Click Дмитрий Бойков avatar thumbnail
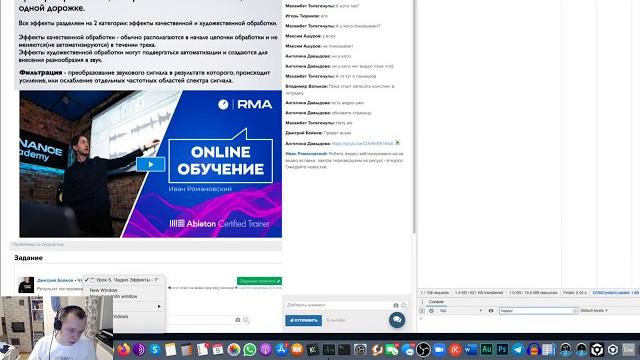The height and width of the screenshot is (360, 640). point(26,284)
